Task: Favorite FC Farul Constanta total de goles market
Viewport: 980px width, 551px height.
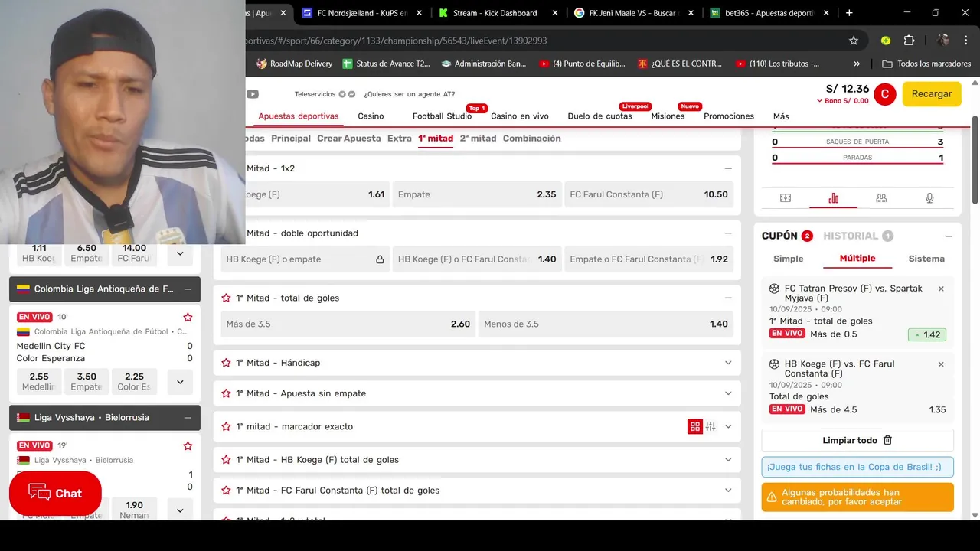Action: (226, 491)
